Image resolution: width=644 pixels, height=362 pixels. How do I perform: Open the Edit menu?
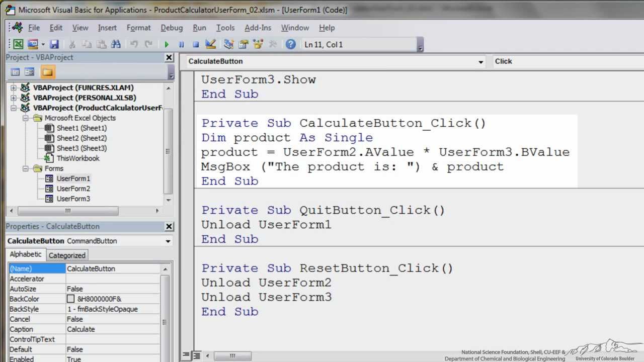(56, 28)
